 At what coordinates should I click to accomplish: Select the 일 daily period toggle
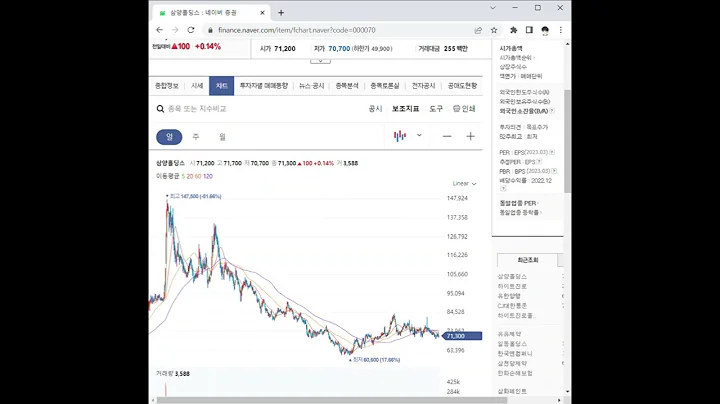pos(169,137)
